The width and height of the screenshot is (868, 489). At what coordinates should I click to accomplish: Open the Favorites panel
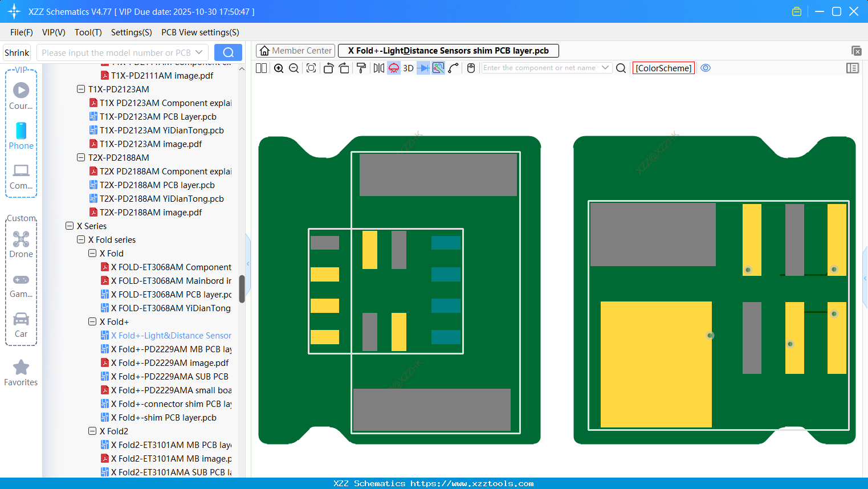click(21, 372)
